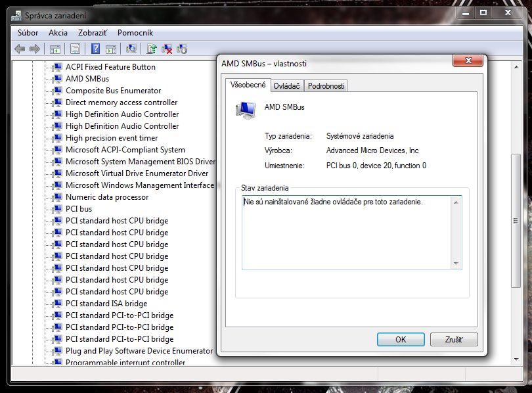Viewport: 532px width, 393px height.
Task: Select Microsoft Virtual Drive Enumerator Driver
Action: tap(137, 173)
